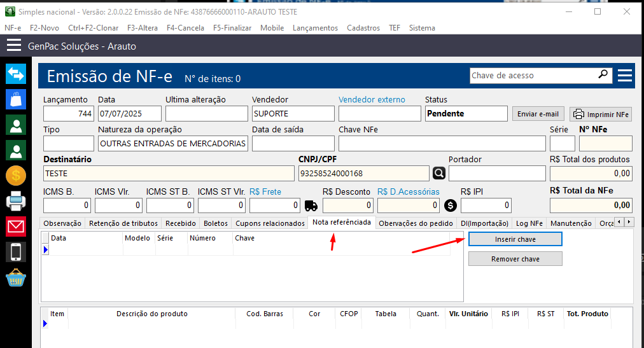This screenshot has height=348, width=644.
Task: Click the magnifier beside the CNPJ/CPF field
Action: click(439, 173)
